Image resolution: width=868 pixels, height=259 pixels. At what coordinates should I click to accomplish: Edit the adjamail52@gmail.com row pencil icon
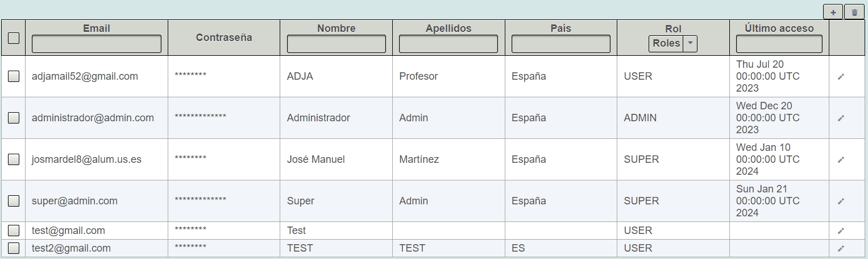841,76
